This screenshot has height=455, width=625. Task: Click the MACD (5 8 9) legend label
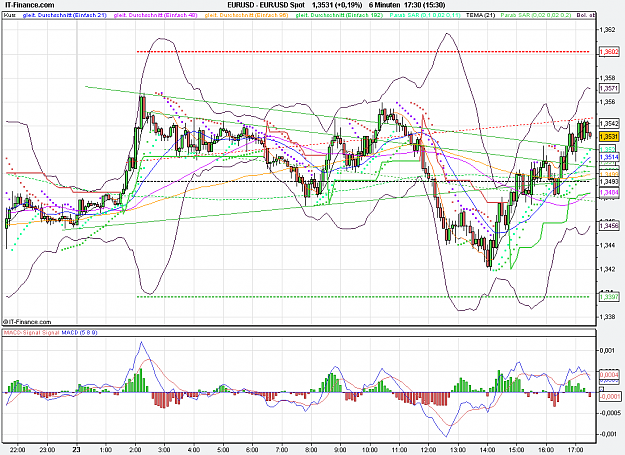click(79, 332)
